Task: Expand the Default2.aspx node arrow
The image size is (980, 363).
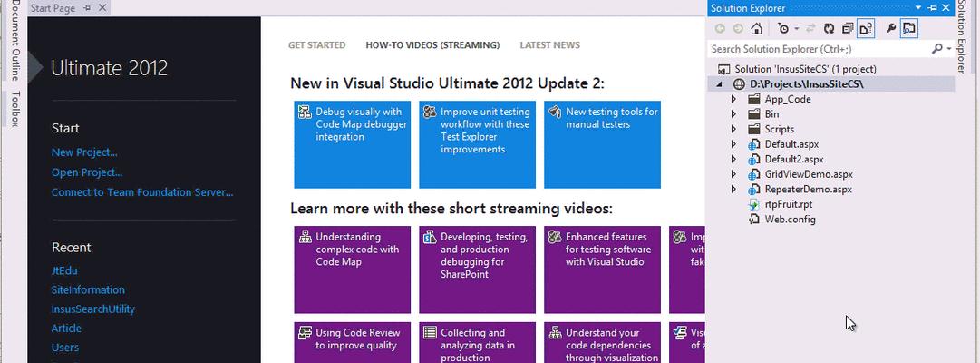Action: (734, 159)
